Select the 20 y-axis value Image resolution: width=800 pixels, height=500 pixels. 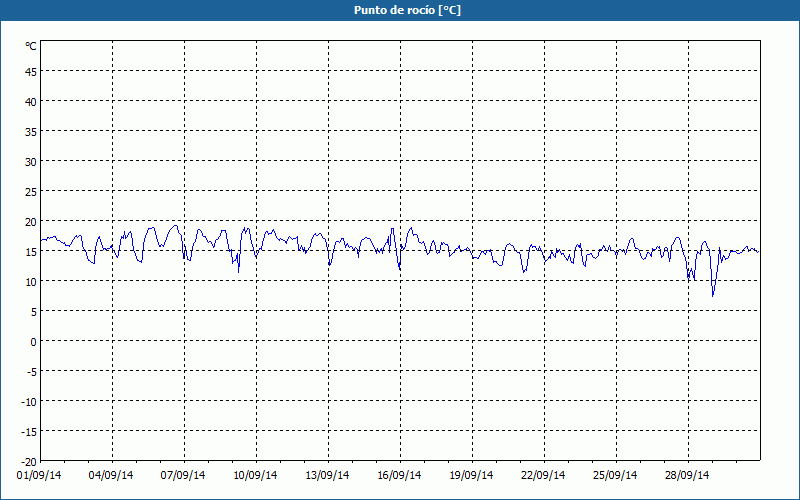pyautogui.click(x=31, y=222)
